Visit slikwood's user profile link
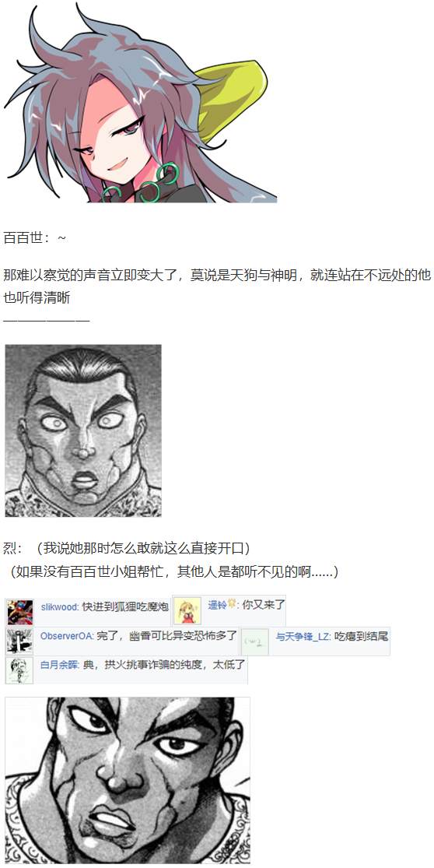 click(60, 606)
